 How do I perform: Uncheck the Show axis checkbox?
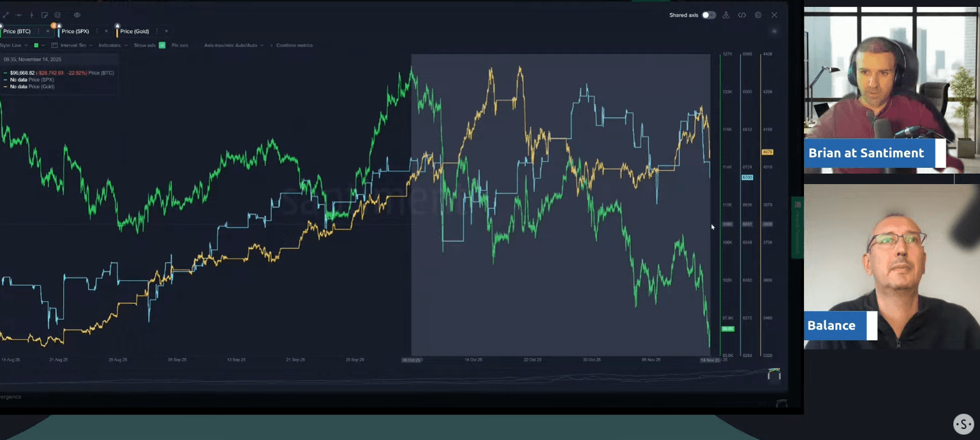click(162, 45)
